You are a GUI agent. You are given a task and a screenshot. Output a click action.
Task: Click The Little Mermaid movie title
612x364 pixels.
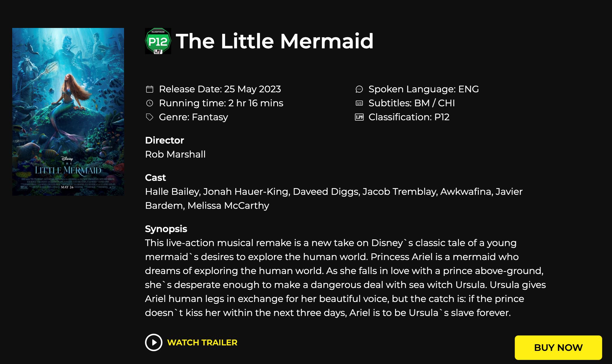(274, 41)
